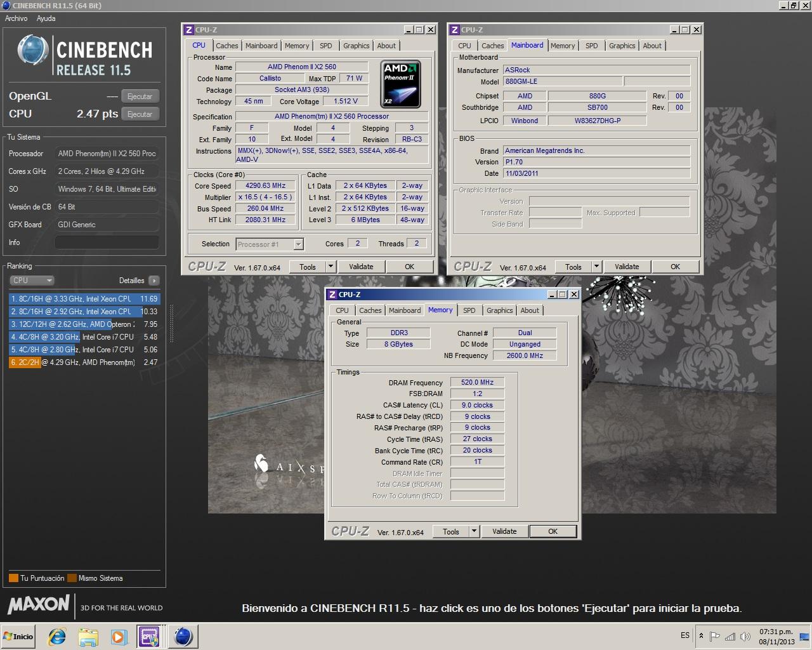Select Cinebench sphere icon in taskbar
The image size is (812, 650).
183,636
